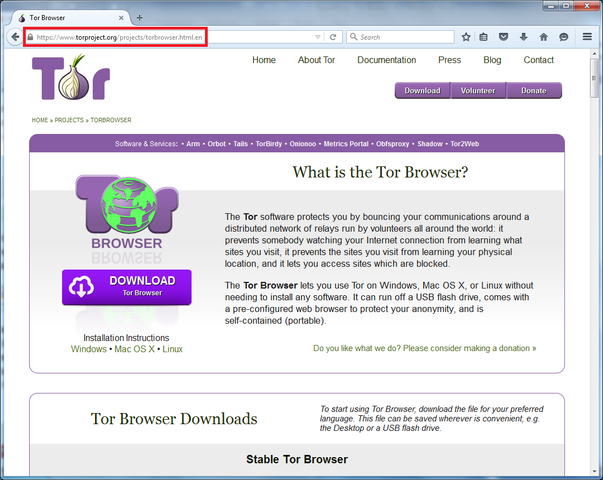Open the Tor2Web link
The height and width of the screenshot is (480, 603).
pos(465,144)
